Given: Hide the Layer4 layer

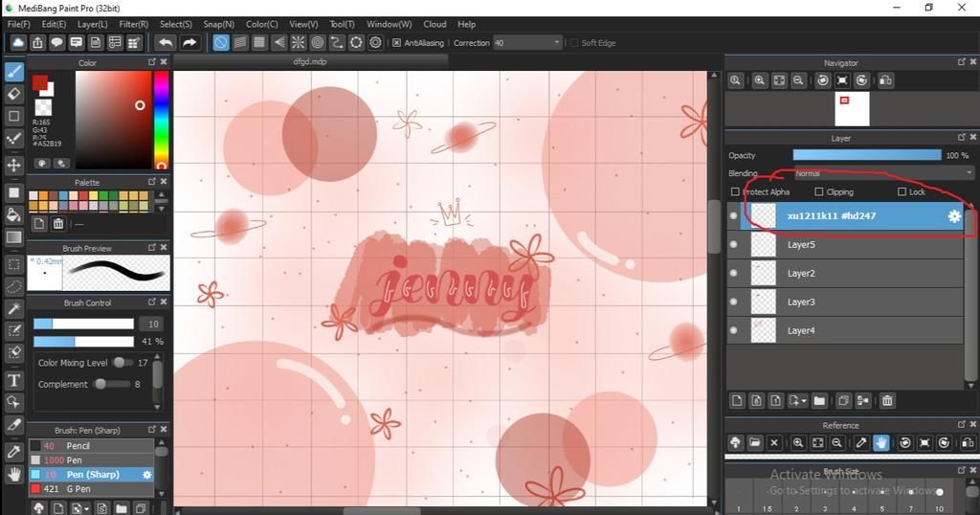Looking at the screenshot, I should [x=734, y=330].
